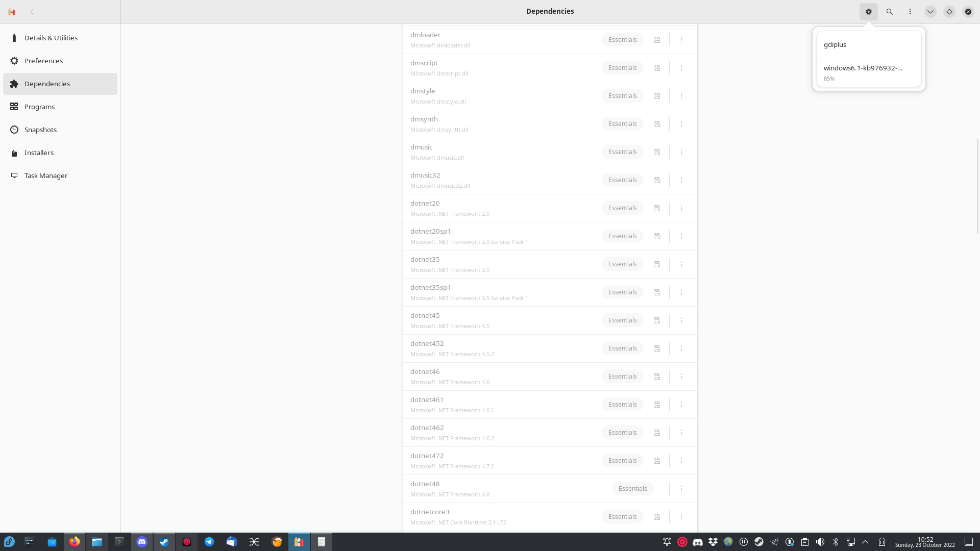Open Discord from the taskbar
This screenshot has width=980, height=551.
[142, 542]
